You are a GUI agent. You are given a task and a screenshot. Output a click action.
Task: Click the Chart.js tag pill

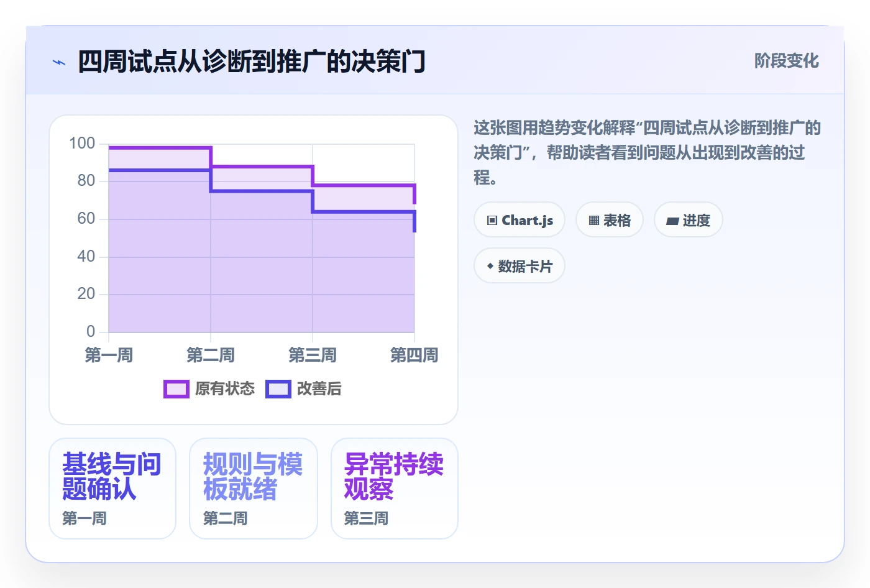click(520, 220)
